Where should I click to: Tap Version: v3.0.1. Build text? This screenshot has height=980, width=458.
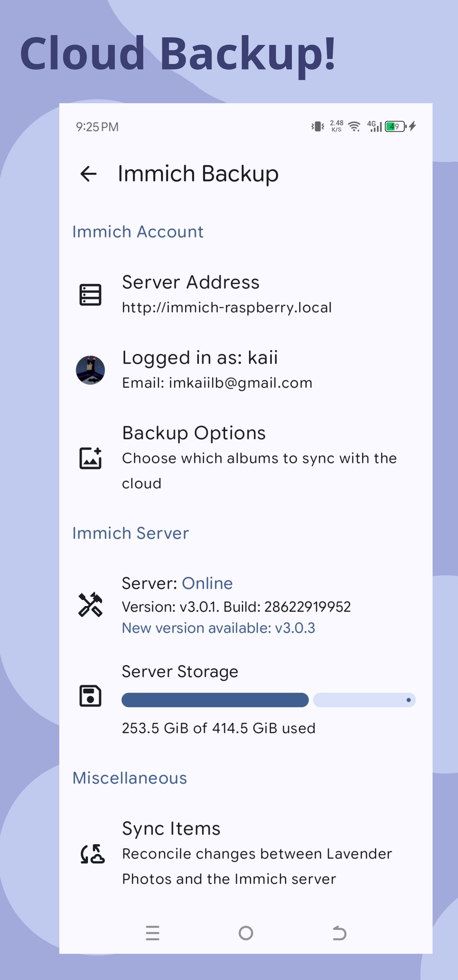tap(236, 607)
